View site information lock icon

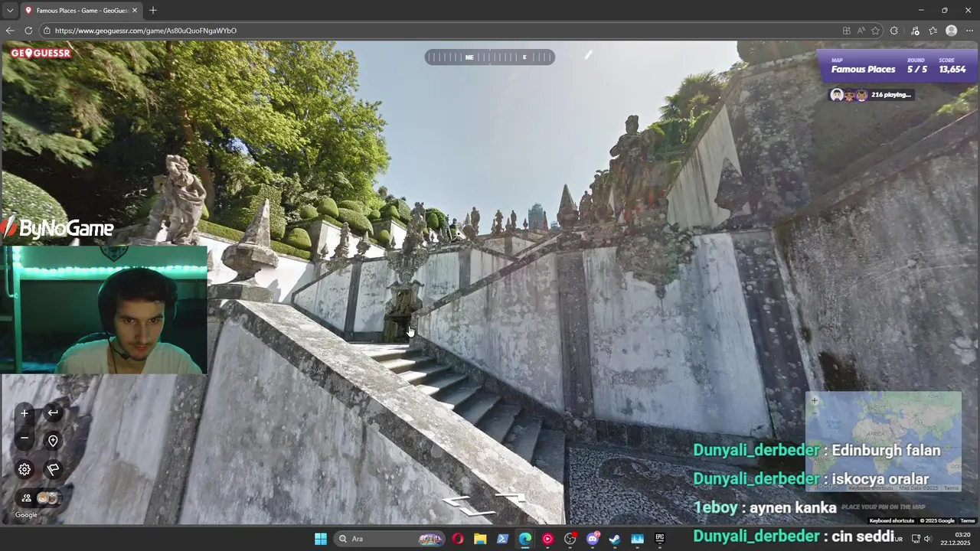pos(47,31)
